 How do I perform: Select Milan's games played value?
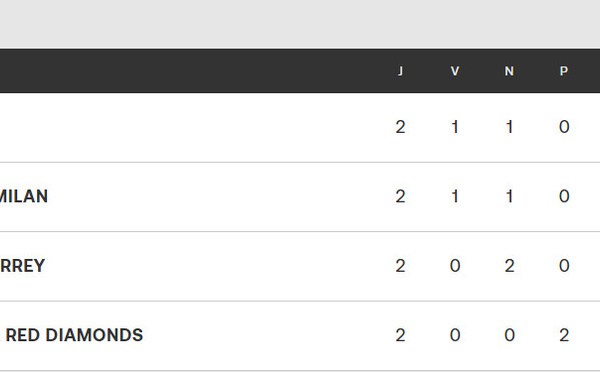[400, 196]
